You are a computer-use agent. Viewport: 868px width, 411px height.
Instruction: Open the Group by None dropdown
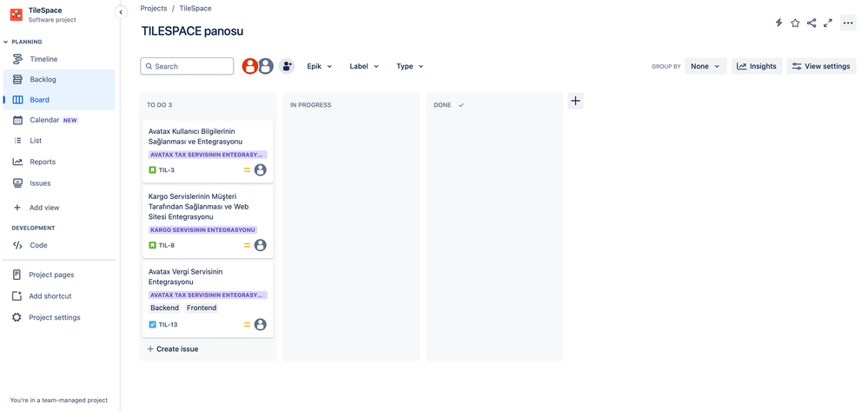706,66
